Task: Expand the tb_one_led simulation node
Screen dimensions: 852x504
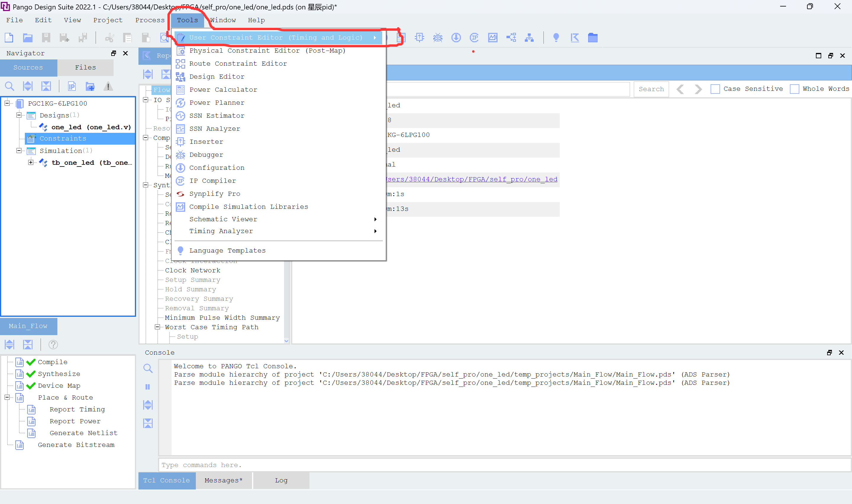Action: (31, 162)
